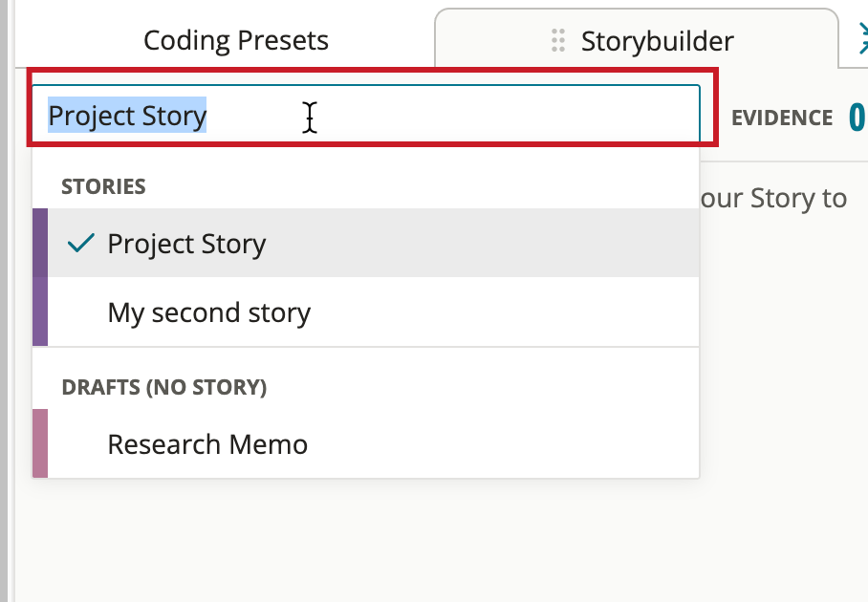Click the DRAFTS (NO STORY) heading

click(164, 387)
